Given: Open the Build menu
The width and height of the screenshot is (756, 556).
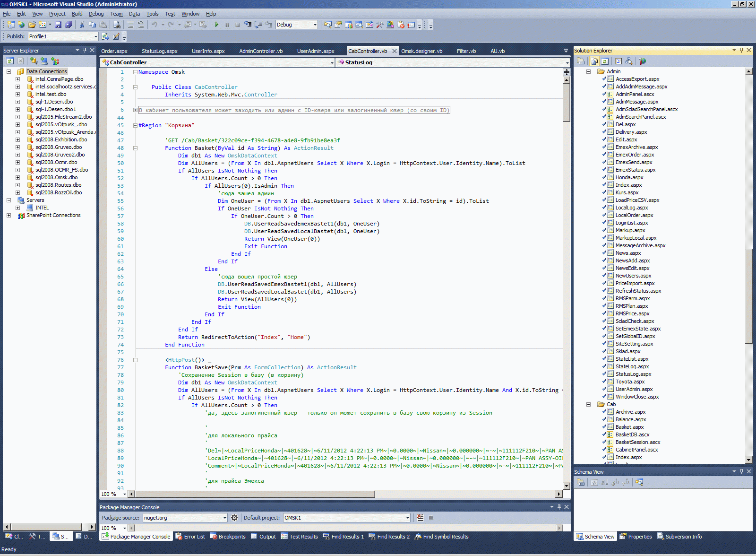Looking at the screenshot, I should (x=77, y=14).
